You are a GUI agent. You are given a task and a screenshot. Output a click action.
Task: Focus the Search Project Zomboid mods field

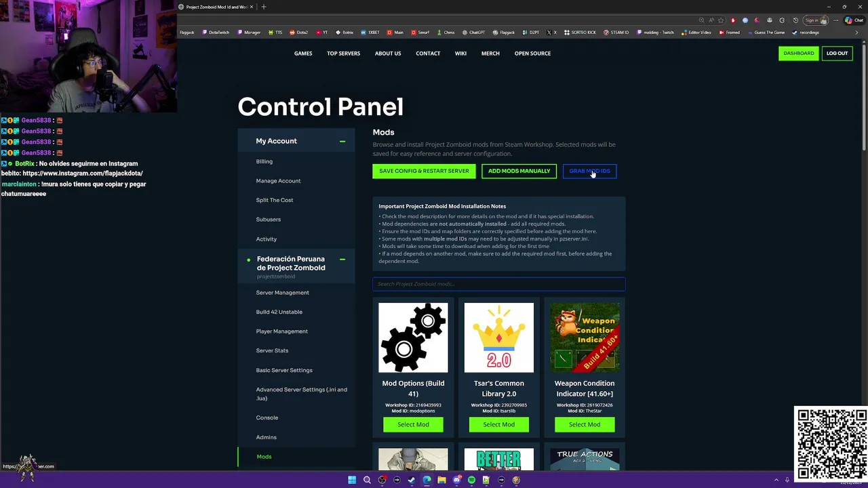[x=498, y=284]
